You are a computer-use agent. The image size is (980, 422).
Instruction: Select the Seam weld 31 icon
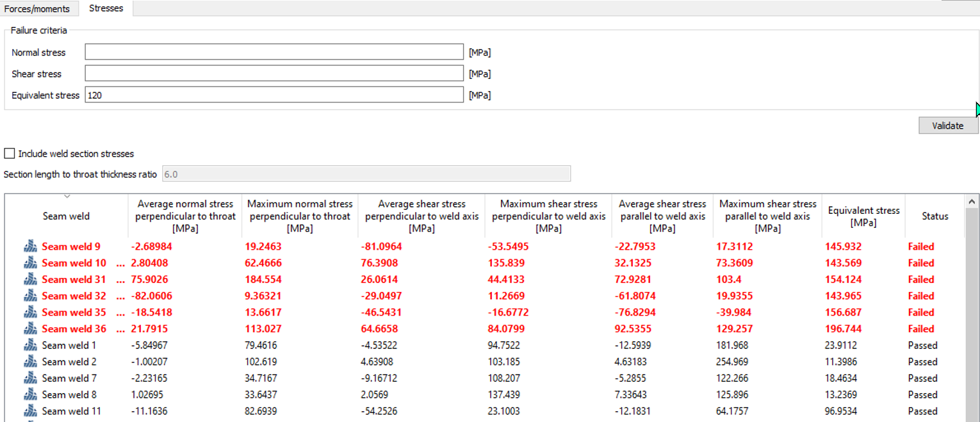tap(30, 280)
